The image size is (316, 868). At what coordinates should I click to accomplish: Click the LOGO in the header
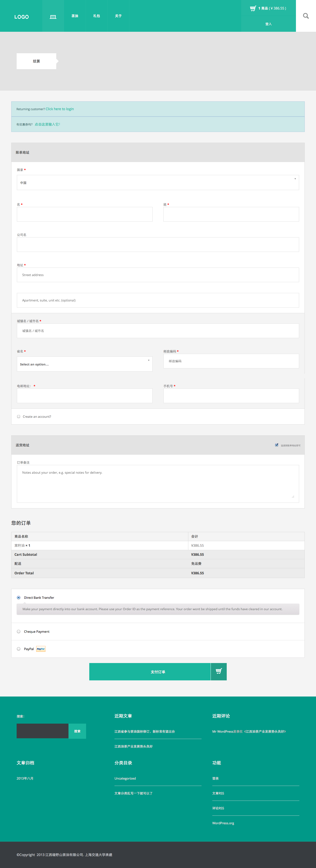[x=21, y=17]
